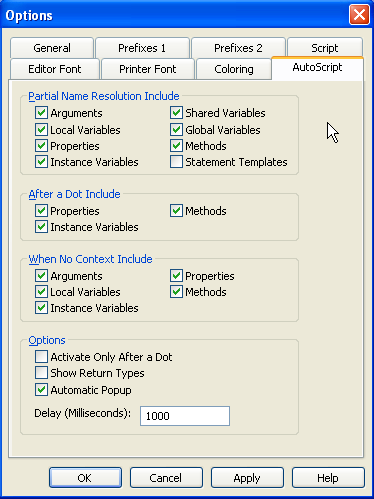Go to the Editor Font tab
The width and height of the screenshot is (374, 499).
(55, 69)
